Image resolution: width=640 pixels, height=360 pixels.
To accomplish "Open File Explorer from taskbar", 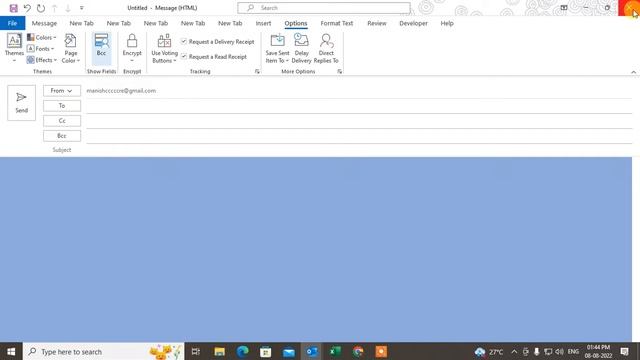I will [x=219, y=351].
